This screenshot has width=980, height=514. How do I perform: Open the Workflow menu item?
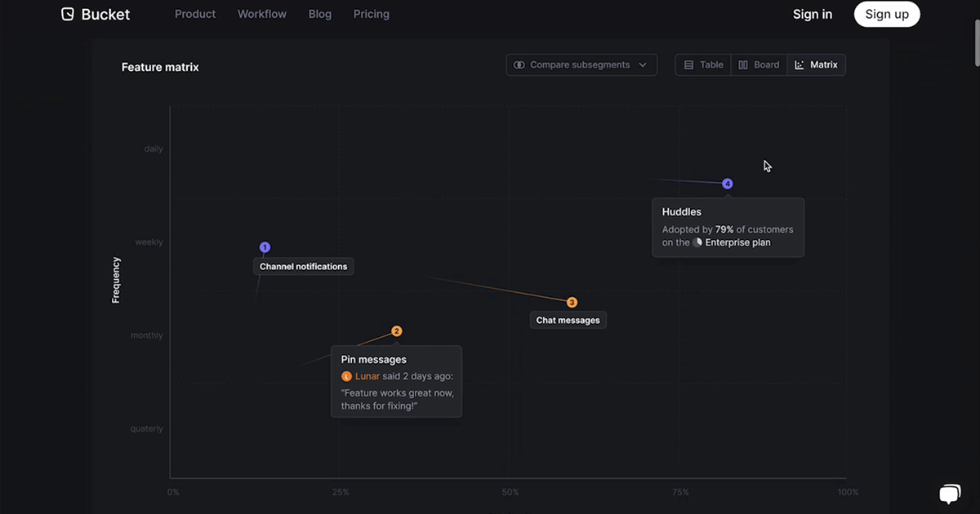coord(262,14)
